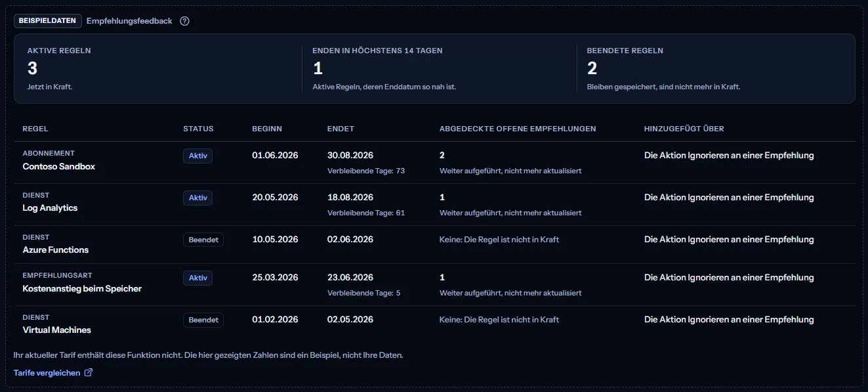Click the ABGEDECKTE OFFENE EMPFEHLUNGEN column header
Screen dimensions: 868x392
518,129
